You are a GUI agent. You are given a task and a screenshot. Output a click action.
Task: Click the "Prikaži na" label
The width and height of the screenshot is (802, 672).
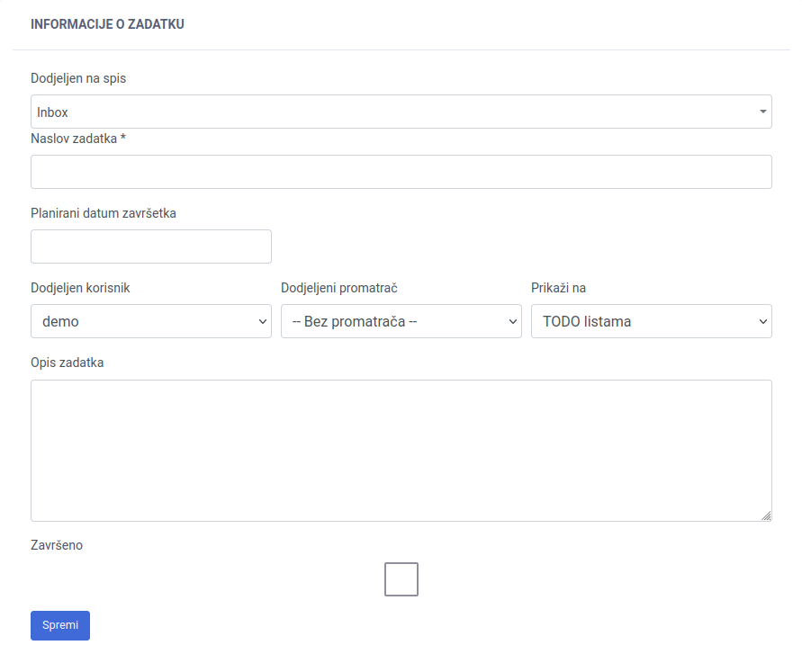click(558, 288)
